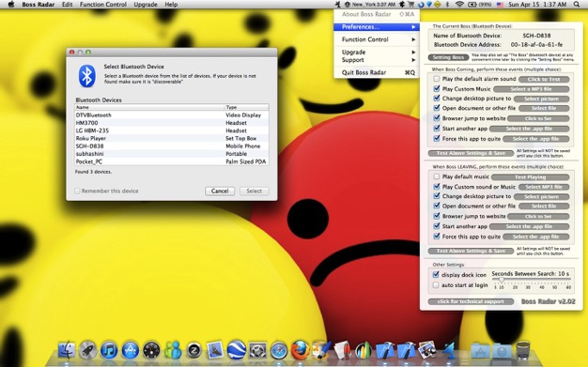Select SGH-D838 in Bluetooth device list
The height and width of the screenshot is (367, 588).
[172, 146]
